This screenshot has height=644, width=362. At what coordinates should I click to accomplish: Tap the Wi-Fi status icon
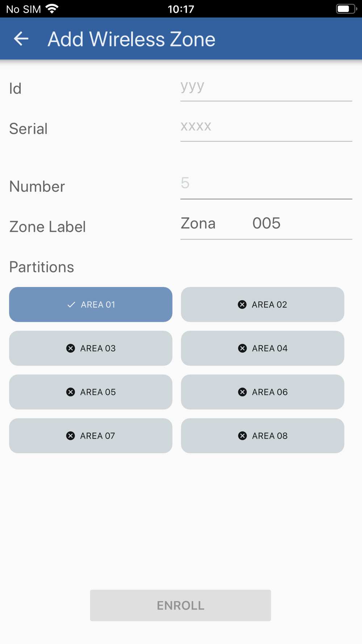click(52, 9)
